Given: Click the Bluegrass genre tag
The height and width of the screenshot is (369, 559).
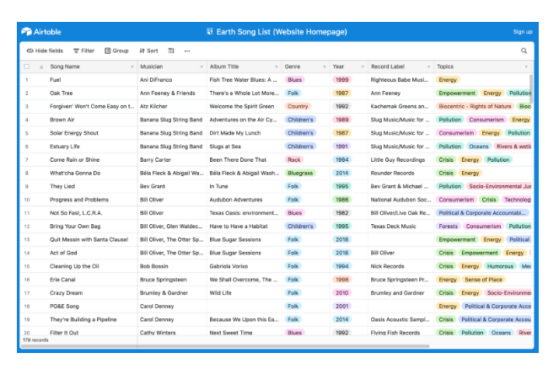Looking at the screenshot, I should click(300, 173).
